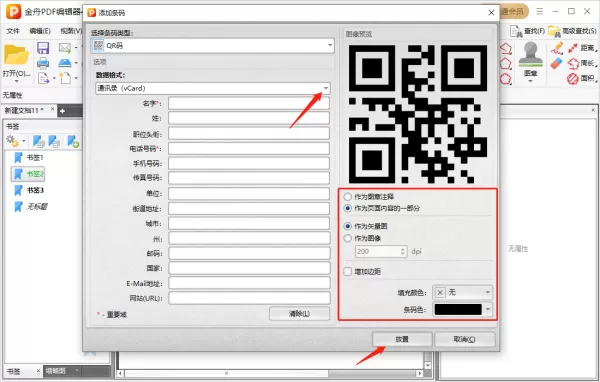Expand dropdown arrow beside New document icon
This screenshot has height=382, width=600.
point(76,78)
